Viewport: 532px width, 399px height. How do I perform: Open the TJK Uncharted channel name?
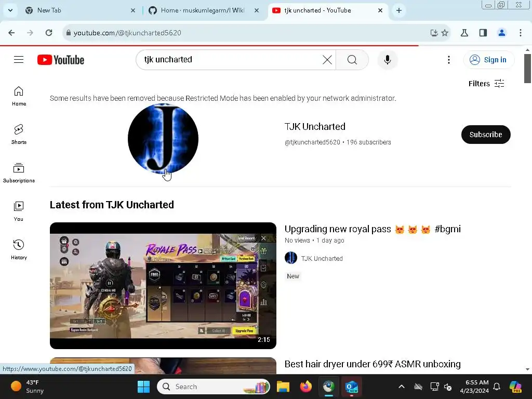click(315, 127)
